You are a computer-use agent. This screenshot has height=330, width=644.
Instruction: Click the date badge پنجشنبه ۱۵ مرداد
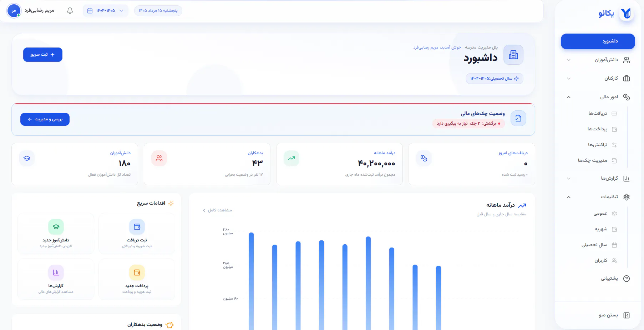click(158, 11)
